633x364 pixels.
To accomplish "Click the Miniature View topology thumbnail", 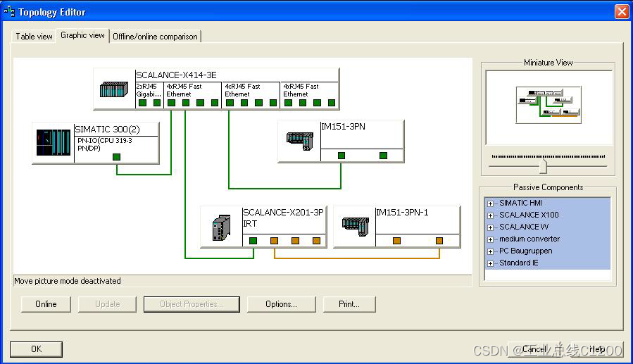I will tap(549, 104).
